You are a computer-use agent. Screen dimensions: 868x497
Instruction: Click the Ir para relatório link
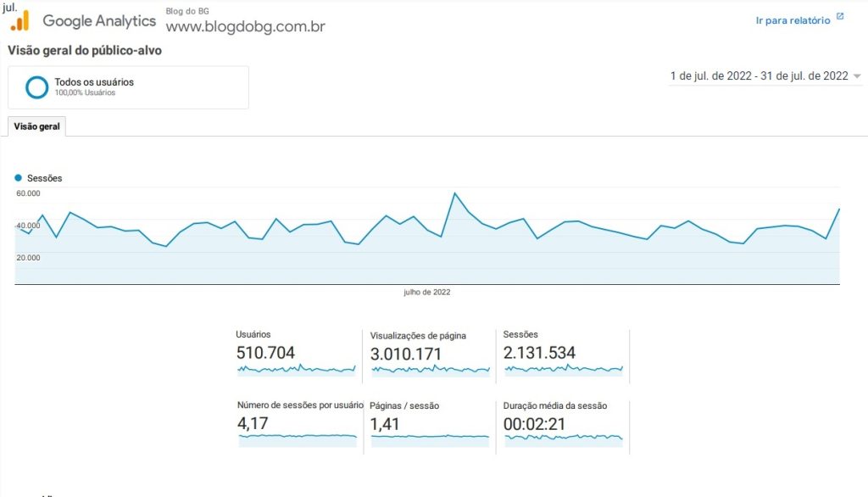tap(793, 20)
